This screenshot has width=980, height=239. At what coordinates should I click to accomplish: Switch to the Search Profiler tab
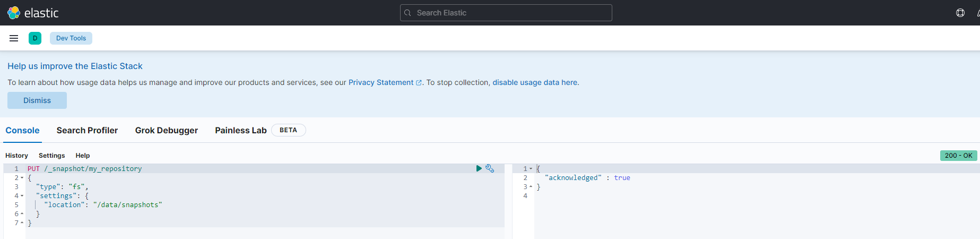point(87,131)
